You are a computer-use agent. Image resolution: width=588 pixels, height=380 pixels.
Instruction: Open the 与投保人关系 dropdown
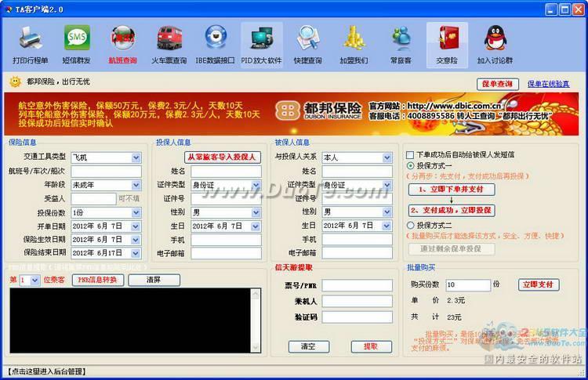(x=387, y=157)
